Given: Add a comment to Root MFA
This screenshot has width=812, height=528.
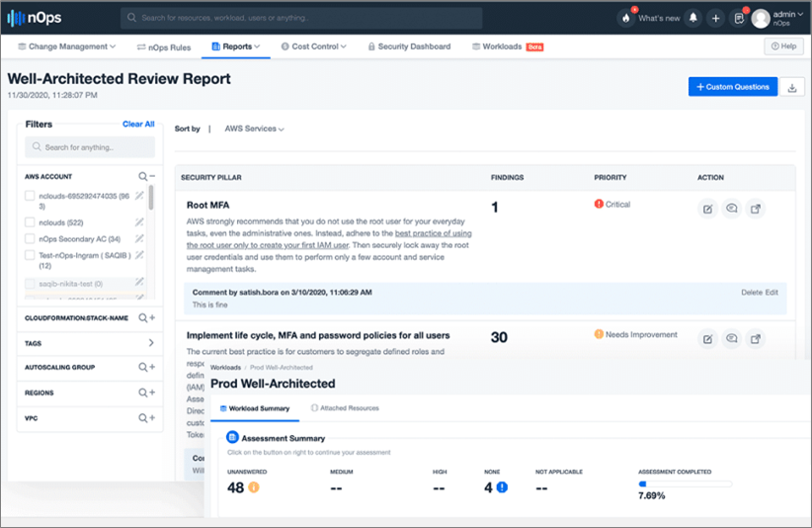Looking at the screenshot, I should click(731, 209).
